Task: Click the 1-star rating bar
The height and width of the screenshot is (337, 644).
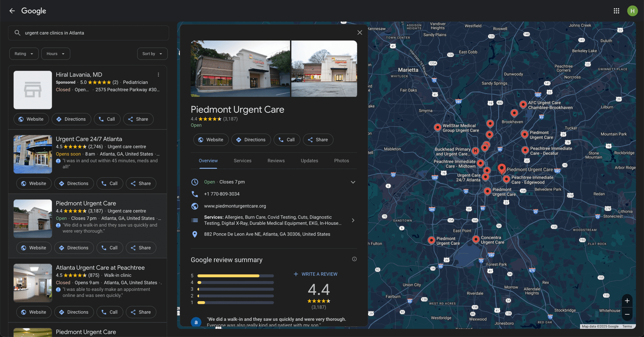Action: pos(235,302)
